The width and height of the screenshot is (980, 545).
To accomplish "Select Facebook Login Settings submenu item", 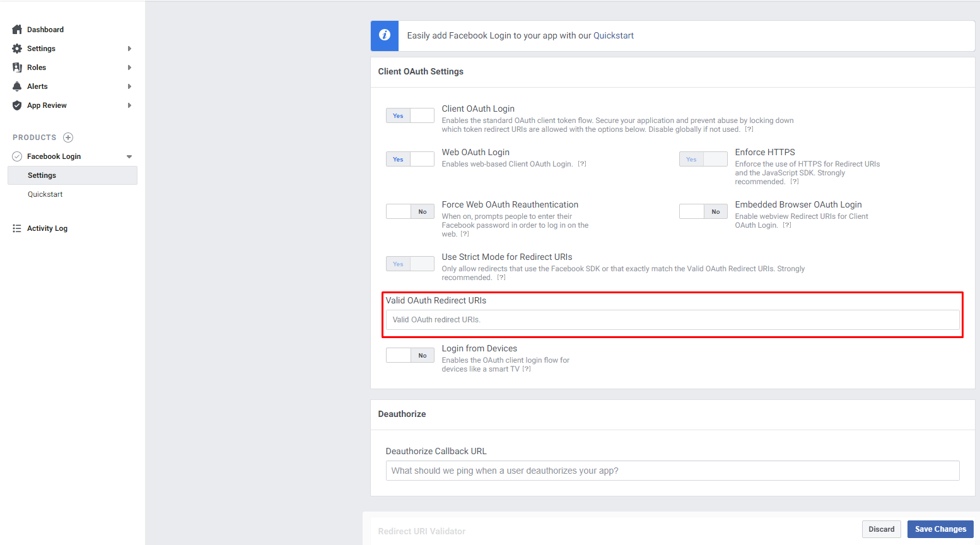I will click(x=73, y=175).
